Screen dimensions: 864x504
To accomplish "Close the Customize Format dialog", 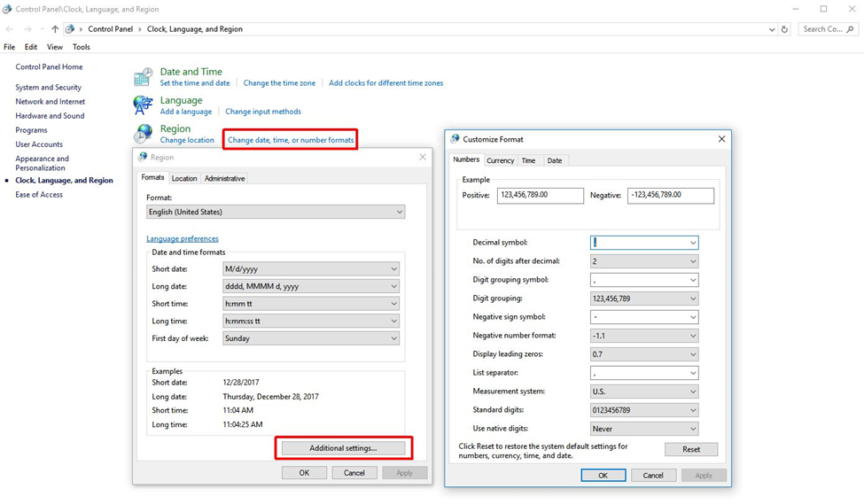I will click(721, 139).
